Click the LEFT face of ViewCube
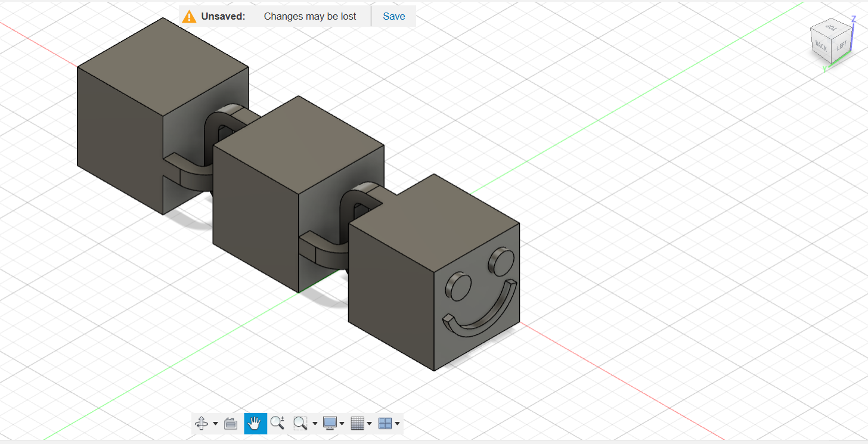868x444 pixels. pyautogui.click(x=841, y=46)
